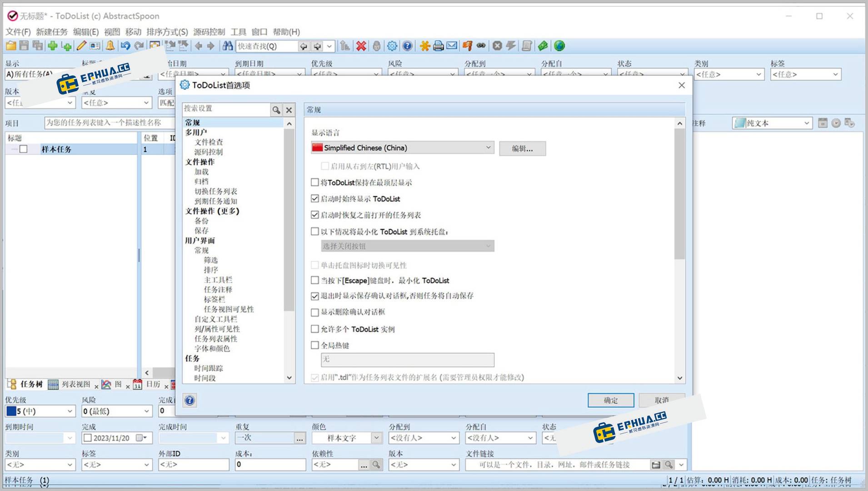
Task: Send task list by email icon
Action: click(x=451, y=46)
